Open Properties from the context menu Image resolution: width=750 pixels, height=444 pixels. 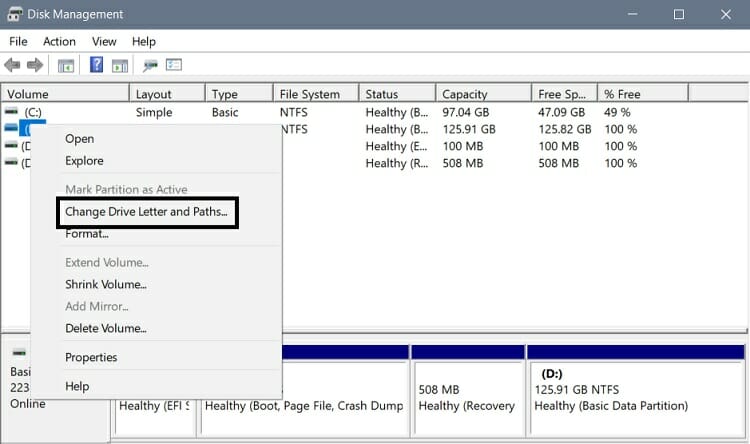coord(91,357)
